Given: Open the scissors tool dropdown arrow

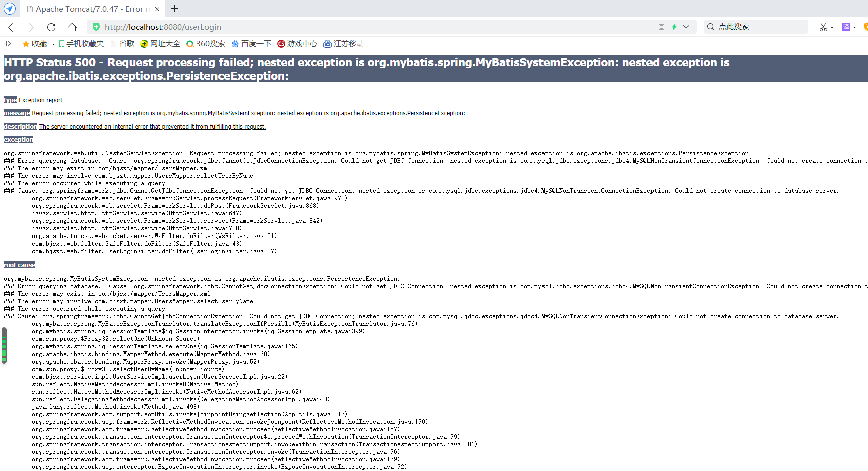Looking at the screenshot, I should [832, 28].
